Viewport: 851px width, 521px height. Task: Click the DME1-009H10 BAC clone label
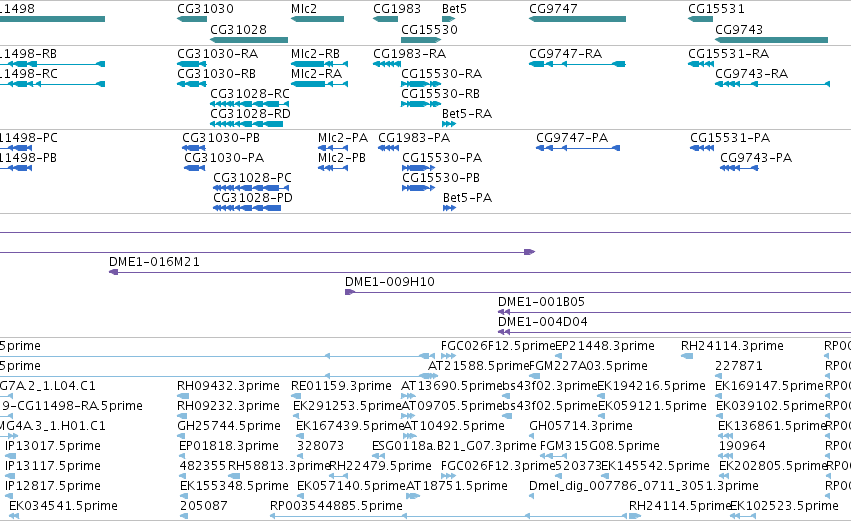click(x=390, y=282)
